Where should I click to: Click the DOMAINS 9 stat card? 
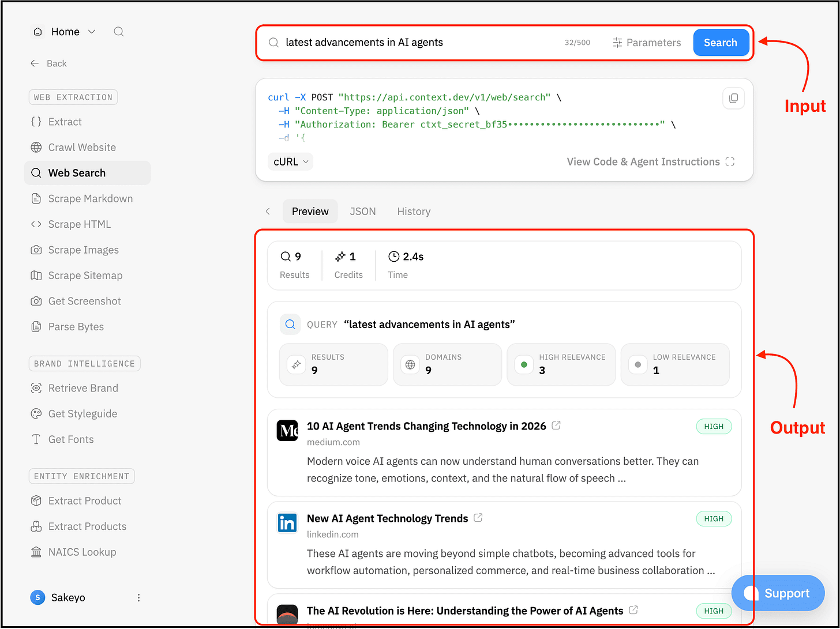point(447,364)
